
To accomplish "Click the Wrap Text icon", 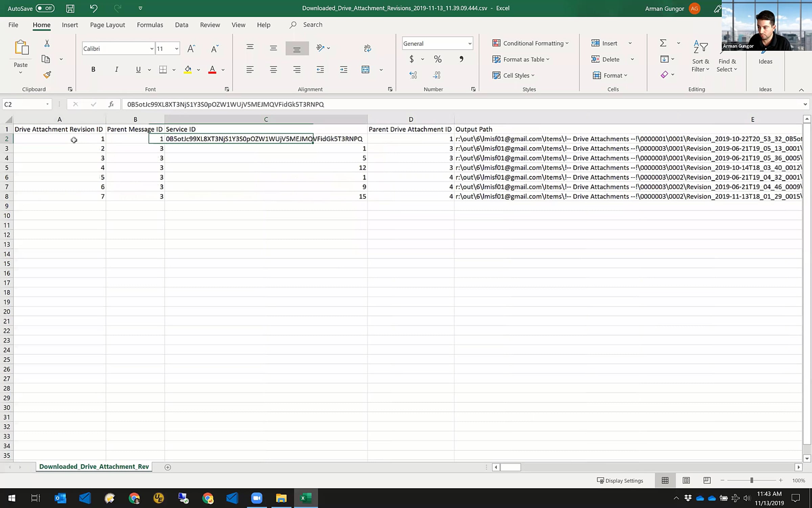I will tap(367, 48).
